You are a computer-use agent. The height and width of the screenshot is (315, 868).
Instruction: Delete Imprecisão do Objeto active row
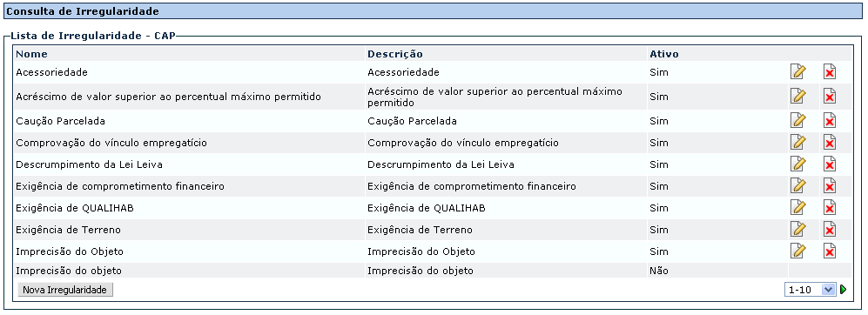coord(829,251)
